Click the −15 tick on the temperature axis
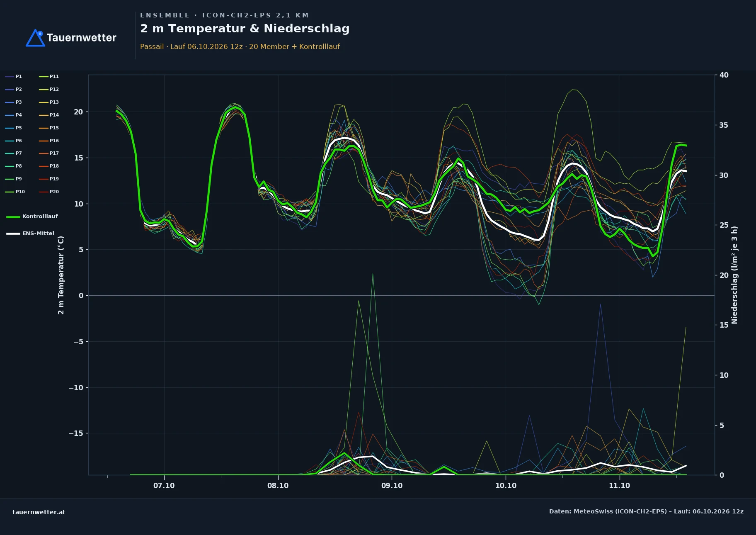The height and width of the screenshot is (535, 756). coord(76,433)
